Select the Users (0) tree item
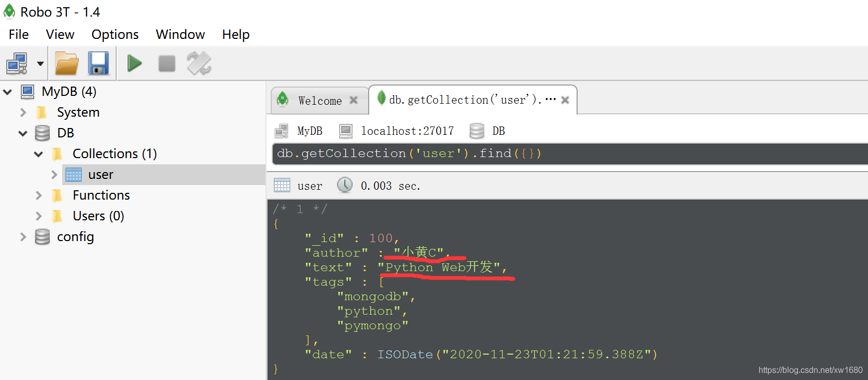Viewport: 868px width, 380px height. point(99,216)
